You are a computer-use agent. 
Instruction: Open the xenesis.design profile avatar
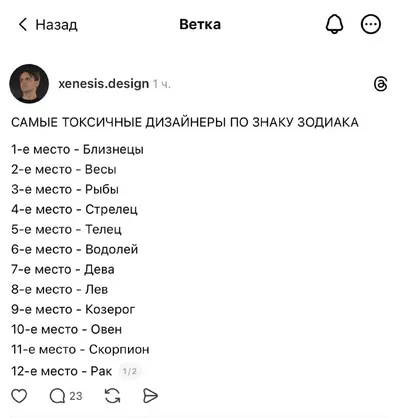pyautogui.click(x=29, y=83)
